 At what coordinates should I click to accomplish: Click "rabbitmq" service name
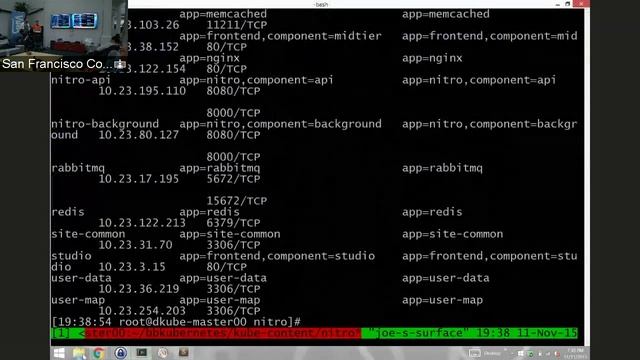click(x=78, y=168)
